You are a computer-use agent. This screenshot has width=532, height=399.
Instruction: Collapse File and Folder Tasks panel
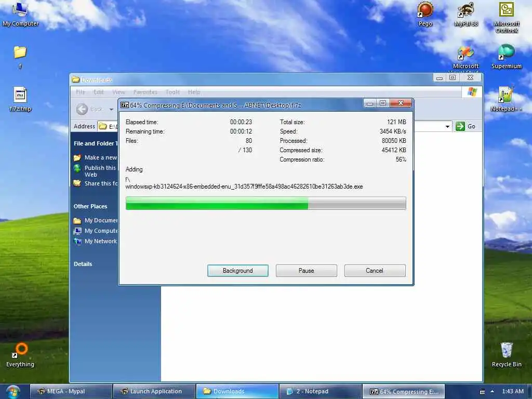95,143
